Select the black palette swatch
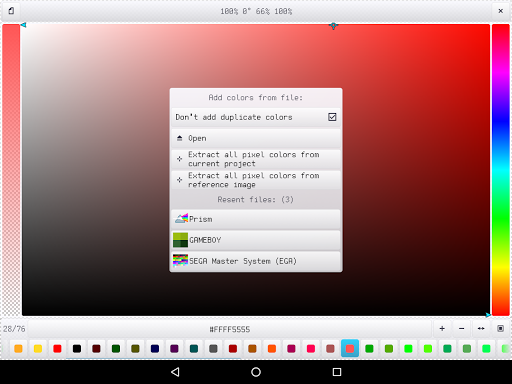 77,349
